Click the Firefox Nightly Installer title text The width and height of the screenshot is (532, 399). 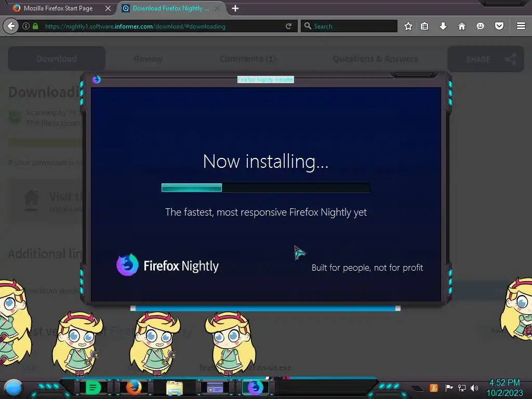[x=265, y=79]
